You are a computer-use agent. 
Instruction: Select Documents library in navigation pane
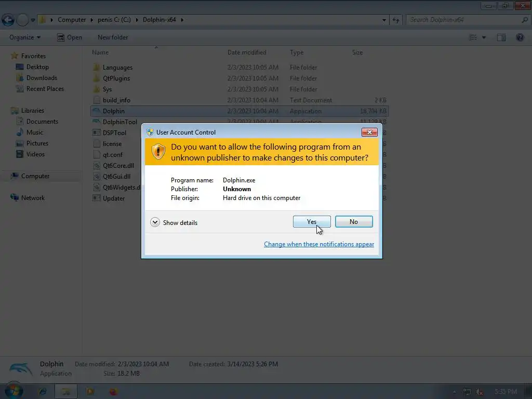tap(37, 121)
